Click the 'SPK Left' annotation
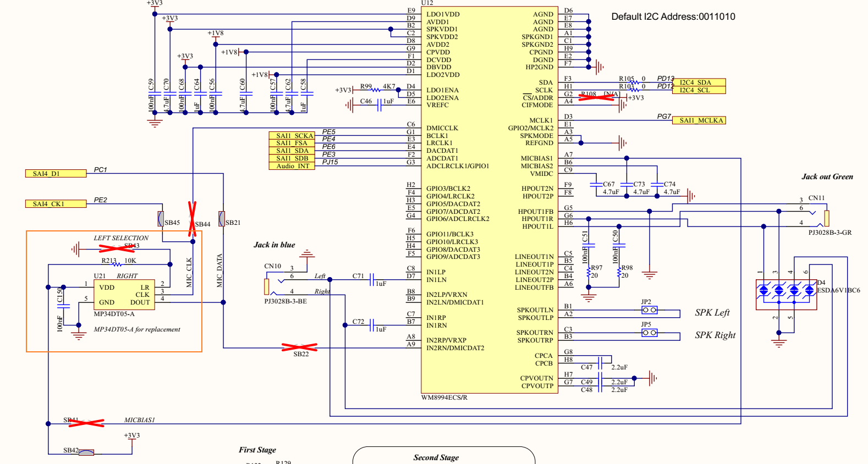This screenshot has height=464, width=868. [x=712, y=312]
